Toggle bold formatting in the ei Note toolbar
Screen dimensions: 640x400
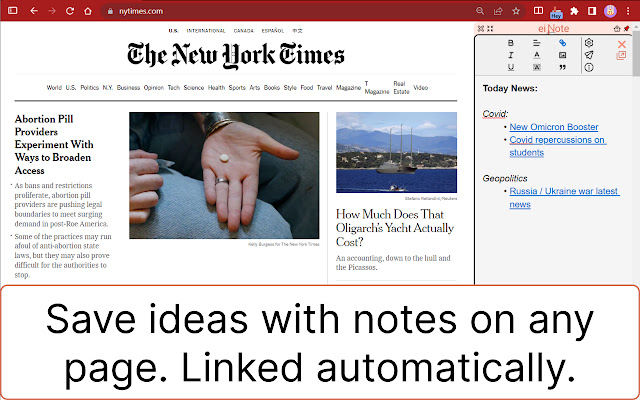511,43
